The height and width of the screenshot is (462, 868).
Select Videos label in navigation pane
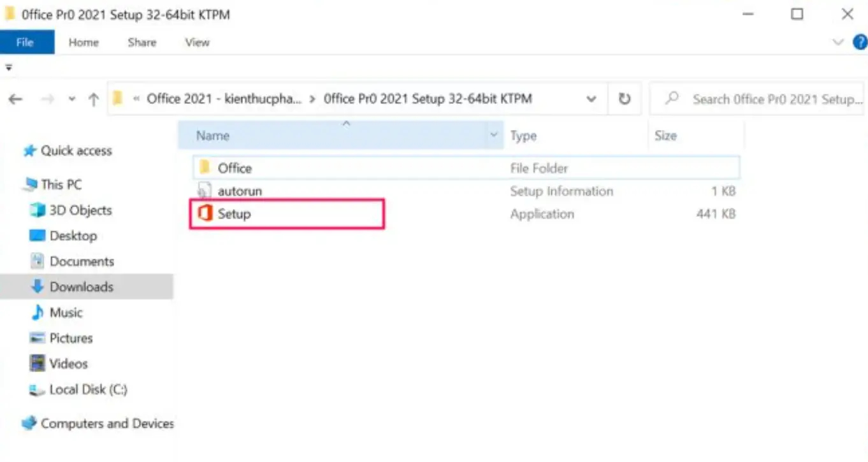[69, 363]
